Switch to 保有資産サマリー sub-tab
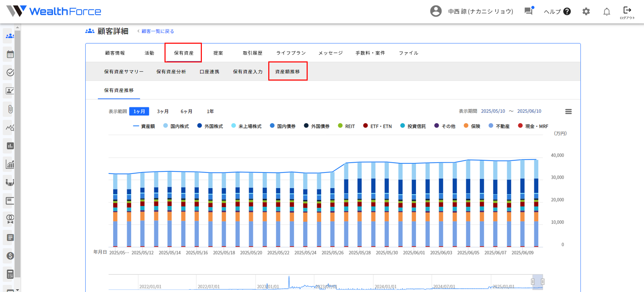This screenshot has height=292, width=644. tap(124, 72)
